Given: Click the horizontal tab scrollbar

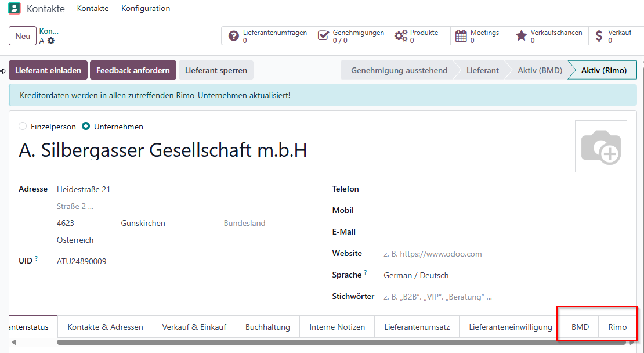Looking at the screenshot, I should pos(341,343).
